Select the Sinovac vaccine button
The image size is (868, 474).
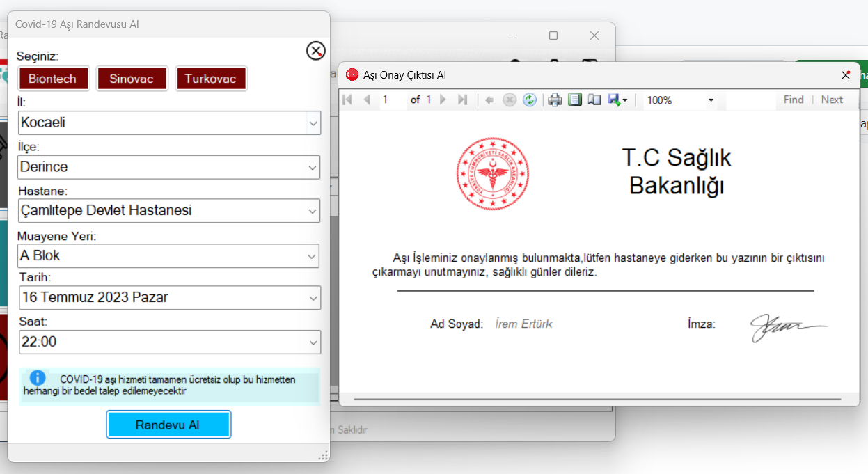coord(132,79)
